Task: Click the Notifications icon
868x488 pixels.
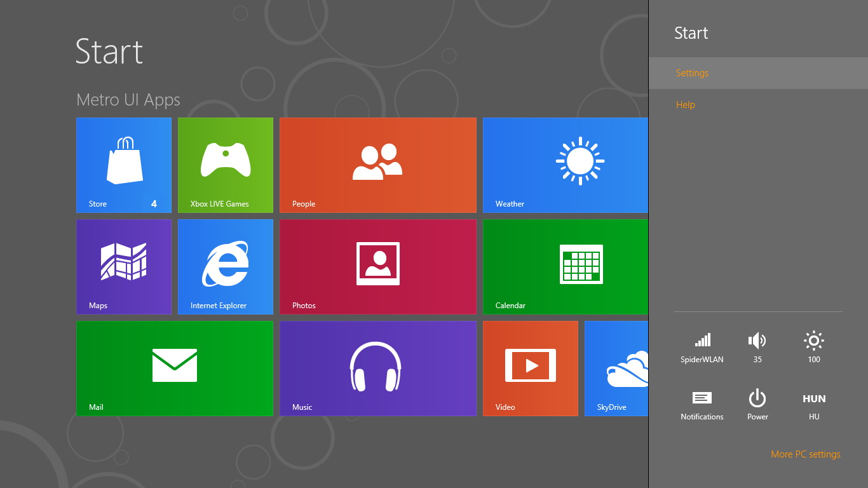Action: coord(702,398)
